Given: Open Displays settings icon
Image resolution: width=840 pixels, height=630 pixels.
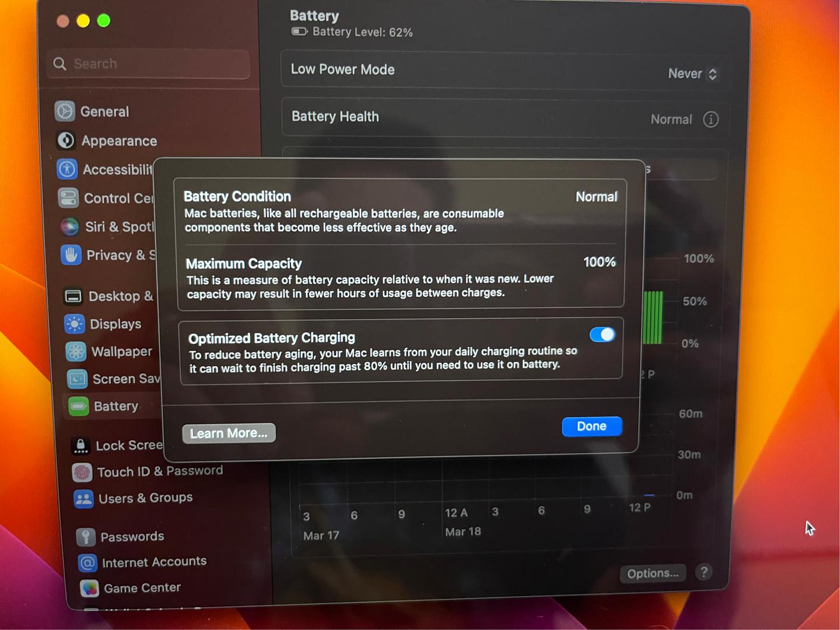Looking at the screenshot, I should point(74,324).
